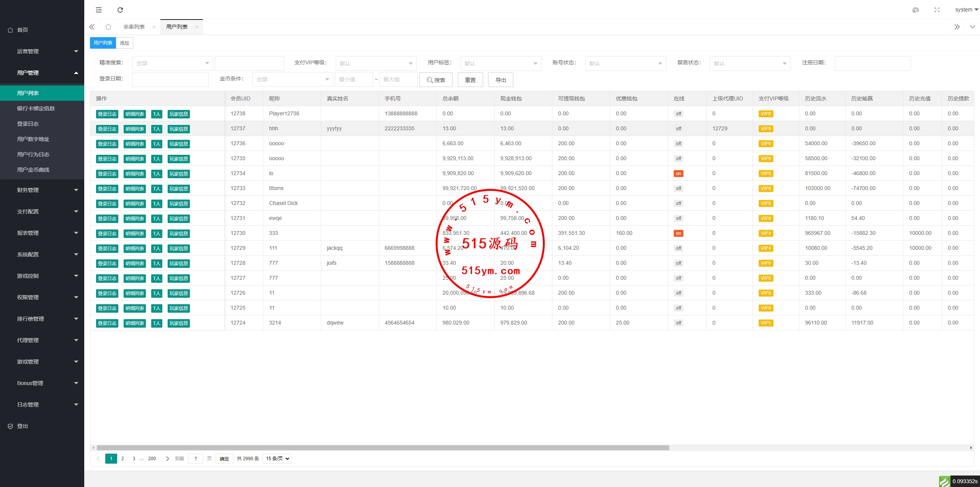Open the theme palette icon

coord(916,10)
